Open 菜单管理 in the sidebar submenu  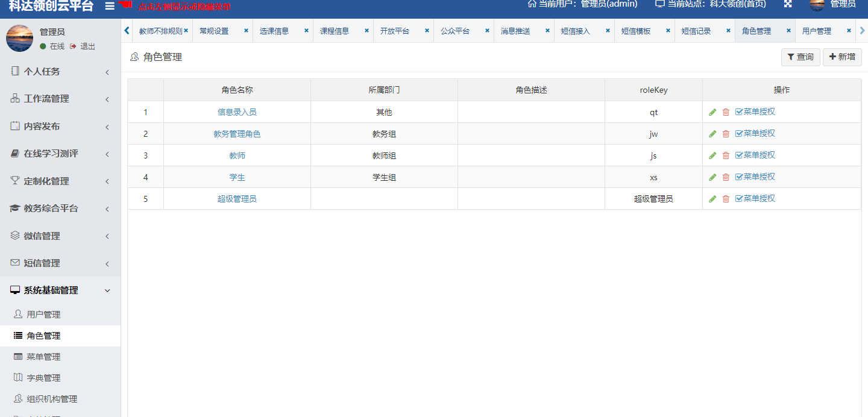point(60,357)
